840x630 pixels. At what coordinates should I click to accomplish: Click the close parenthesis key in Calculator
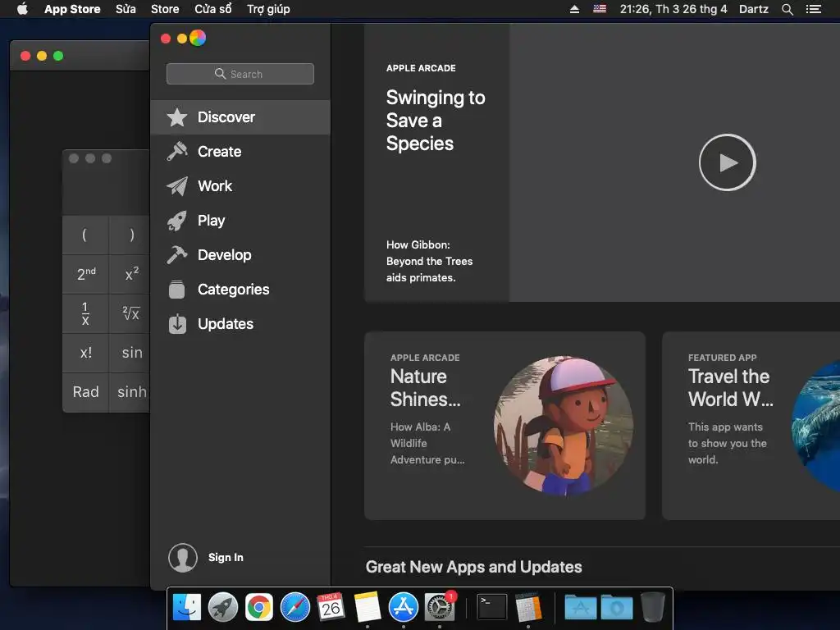[x=130, y=235]
